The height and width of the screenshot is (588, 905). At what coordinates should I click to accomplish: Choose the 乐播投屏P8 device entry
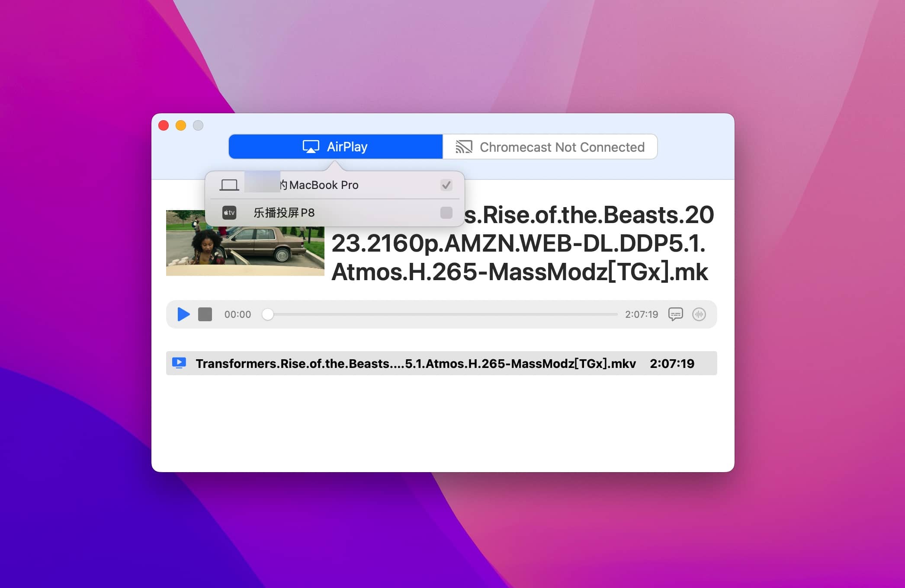[335, 213]
